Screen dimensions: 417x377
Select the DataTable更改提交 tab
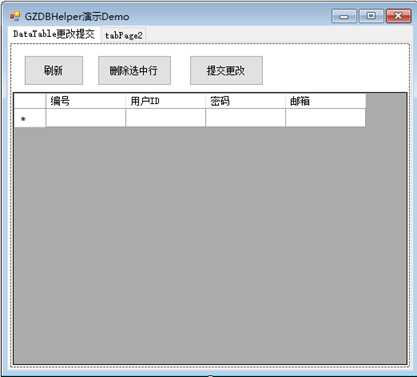[x=54, y=34]
